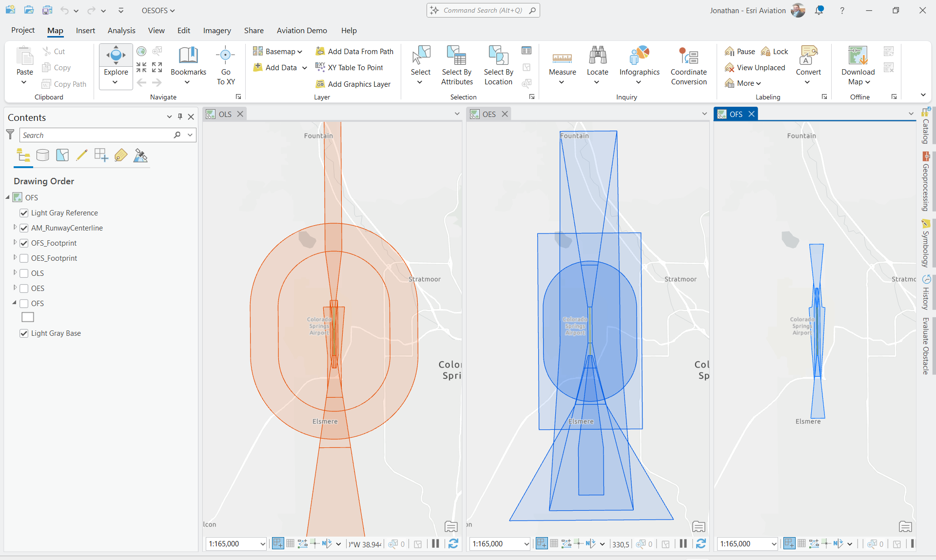Open the Measure tool

[x=562, y=63]
